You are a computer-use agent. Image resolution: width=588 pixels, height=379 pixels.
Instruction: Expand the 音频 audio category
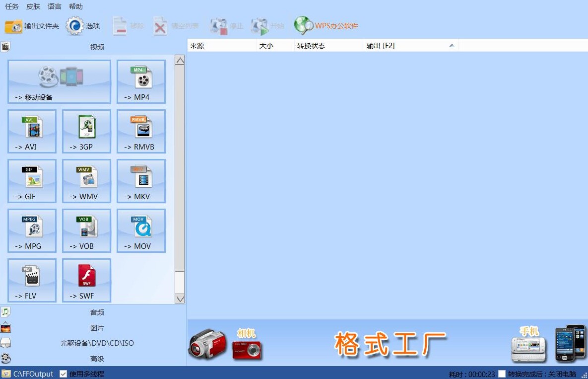tap(93, 312)
